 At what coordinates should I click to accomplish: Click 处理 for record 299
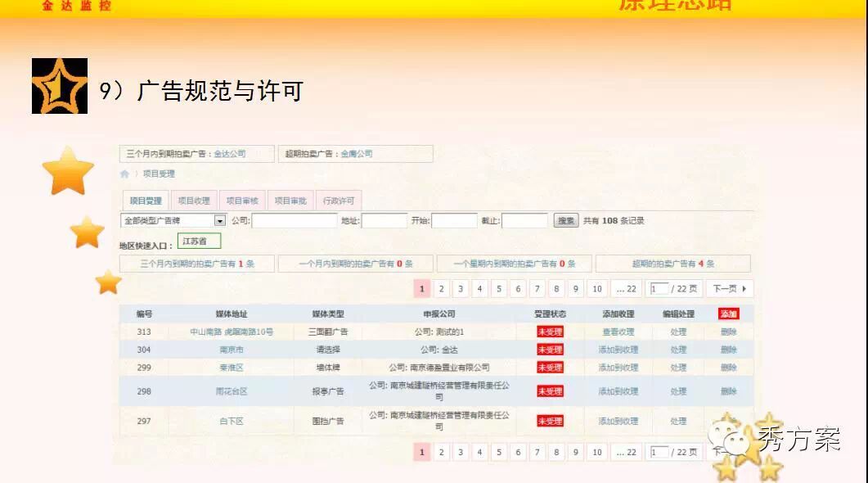679,368
